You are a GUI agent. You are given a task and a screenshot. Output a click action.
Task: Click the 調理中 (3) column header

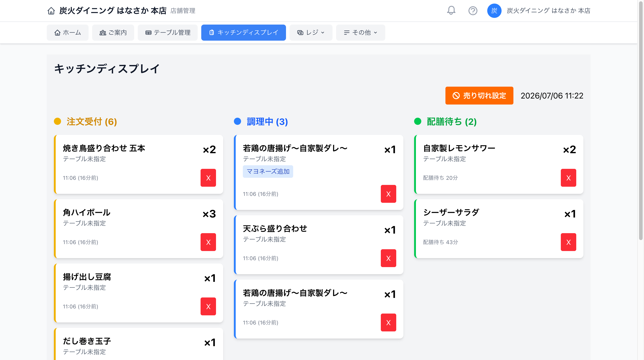[267, 121]
